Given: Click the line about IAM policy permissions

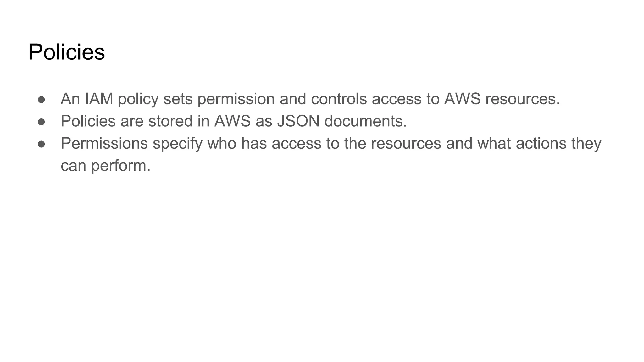Looking at the screenshot, I should point(310,99).
